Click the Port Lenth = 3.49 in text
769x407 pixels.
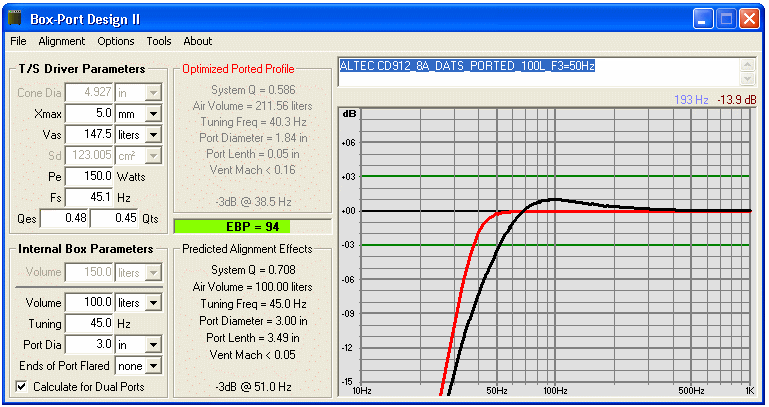coord(253,338)
